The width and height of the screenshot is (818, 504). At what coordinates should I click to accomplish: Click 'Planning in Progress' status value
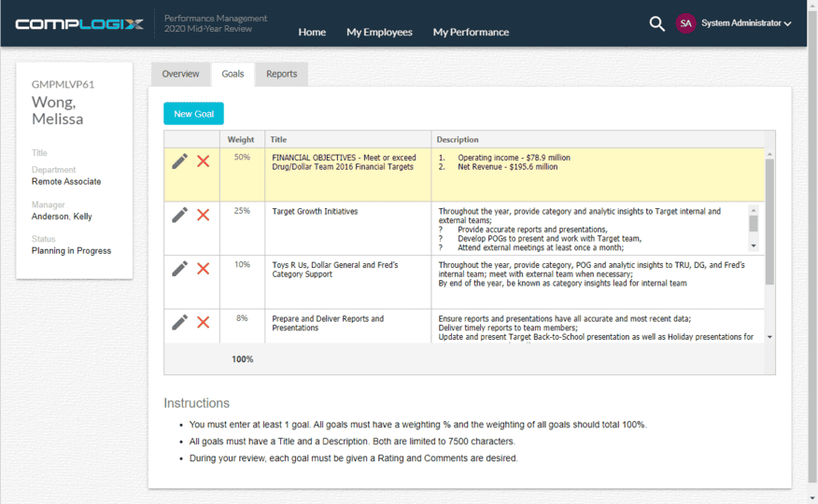pos(72,251)
